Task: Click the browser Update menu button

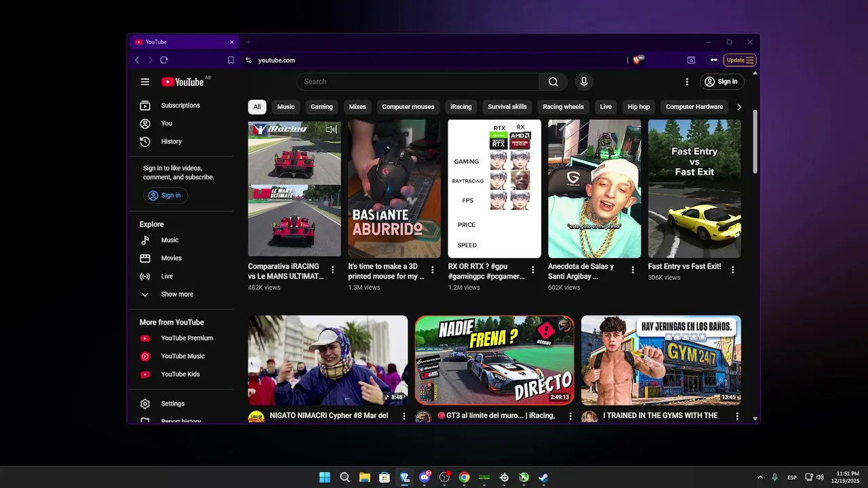Action: point(740,60)
